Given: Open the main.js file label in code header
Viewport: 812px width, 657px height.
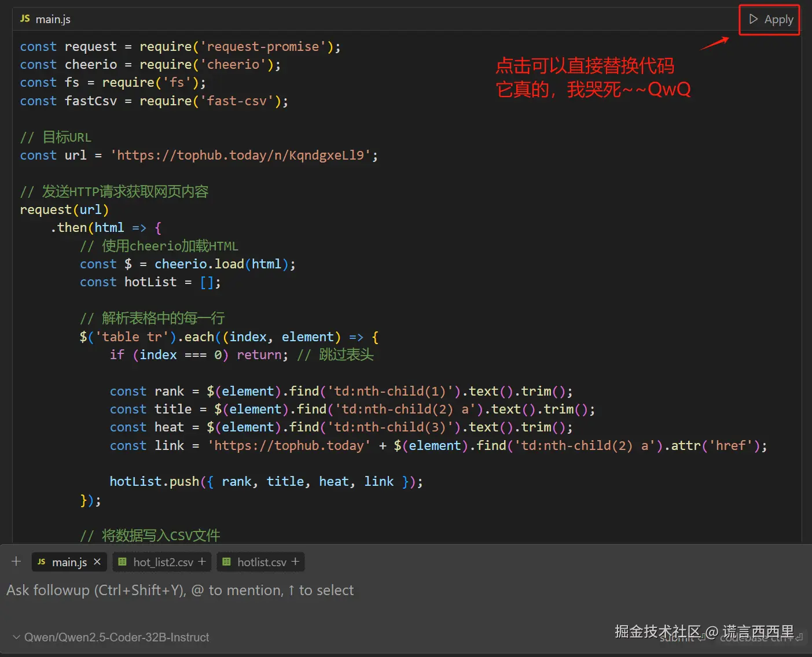Looking at the screenshot, I should coord(53,19).
